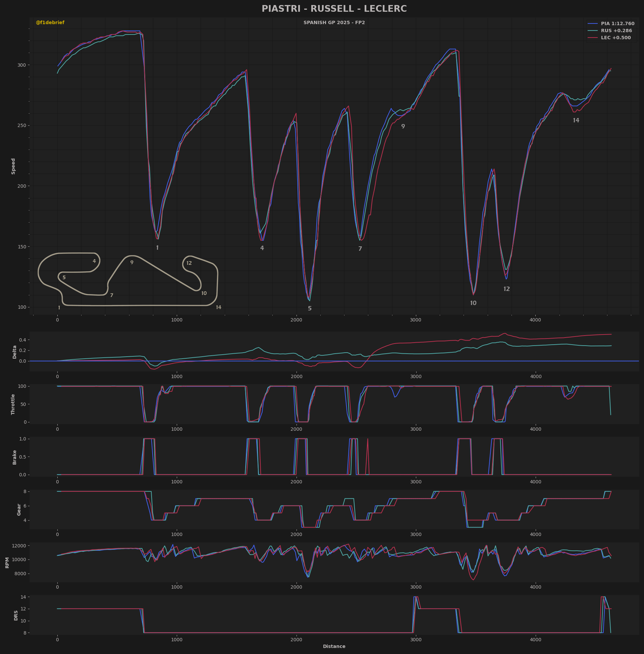644x654 pixels.
Task: Click turn 1 label on speed trace
Action: (x=157, y=248)
